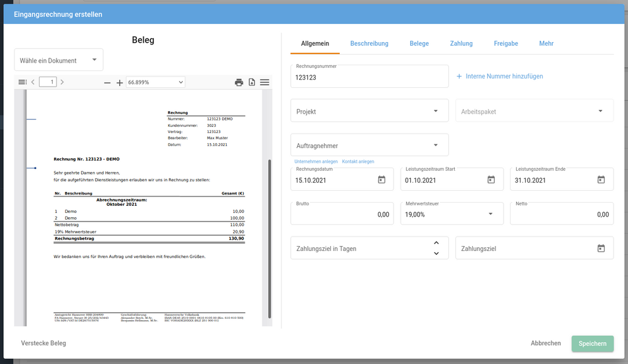Open Leistungszeitraum Ende calendar picker

[601, 180]
